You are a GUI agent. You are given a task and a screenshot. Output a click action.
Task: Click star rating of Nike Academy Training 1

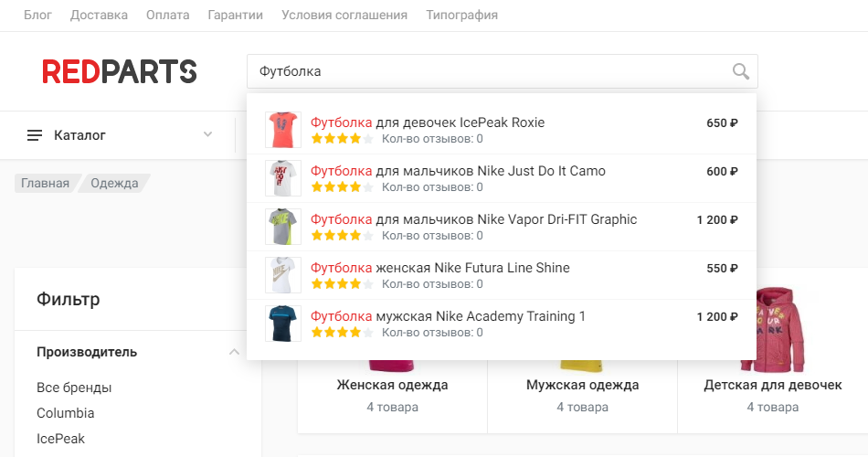(342, 333)
